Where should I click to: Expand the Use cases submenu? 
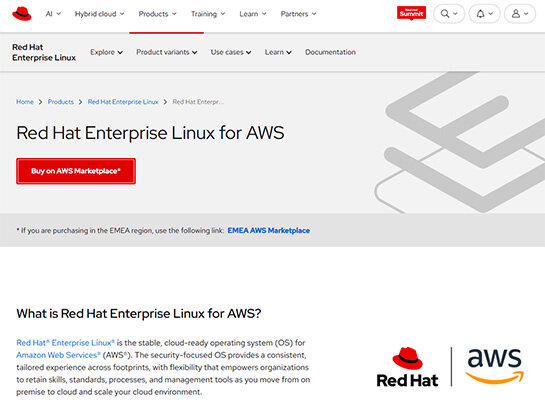pyautogui.click(x=231, y=52)
